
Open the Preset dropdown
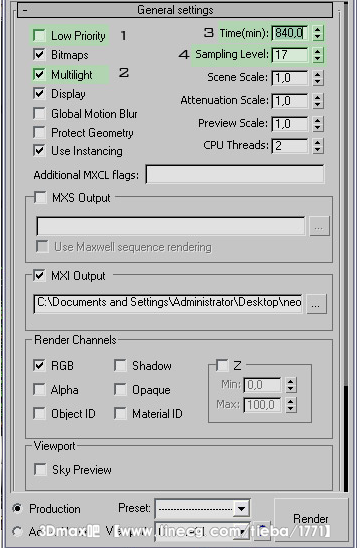[242, 508]
